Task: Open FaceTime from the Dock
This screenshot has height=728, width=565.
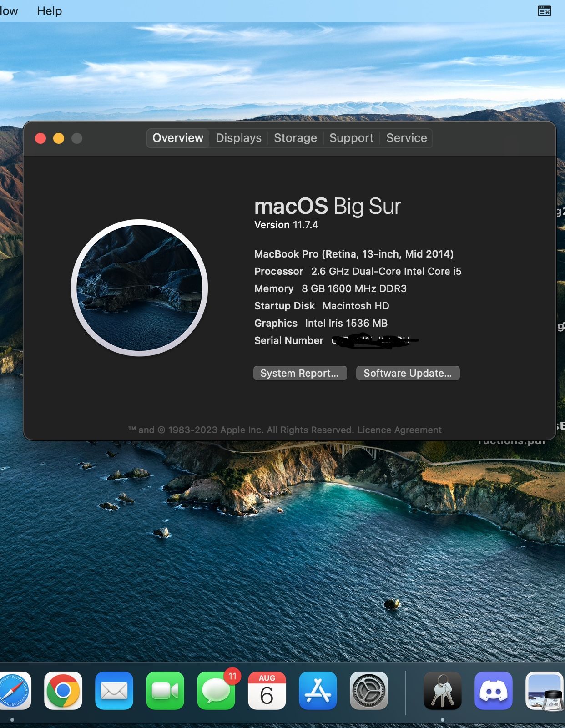Action: pyautogui.click(x=165, y=691)
